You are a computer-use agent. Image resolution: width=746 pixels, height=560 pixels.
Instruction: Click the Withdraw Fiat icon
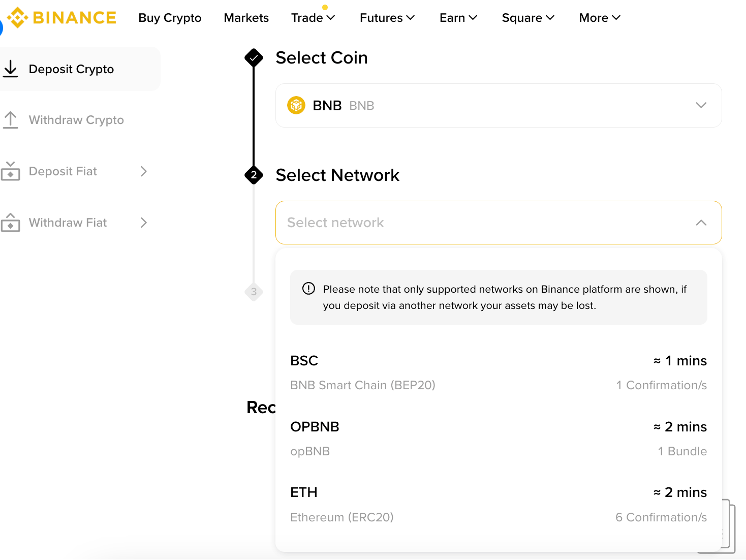coord(11,223)
